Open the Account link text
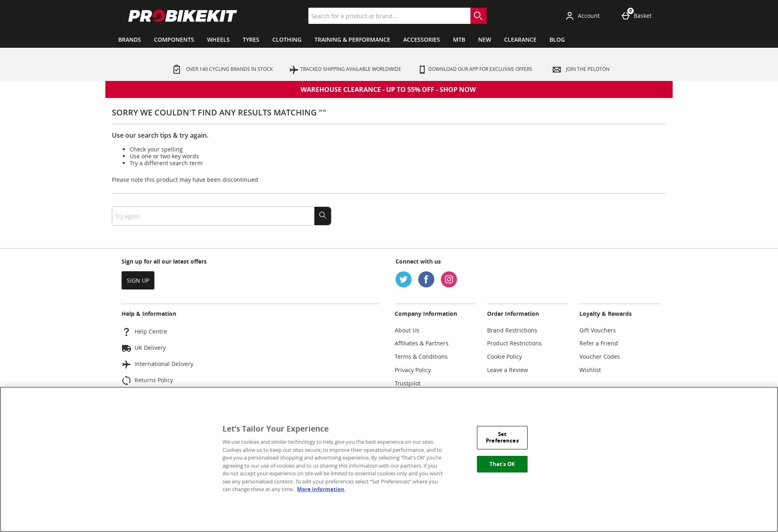778x532 pixels. click(x=589, y=16)
